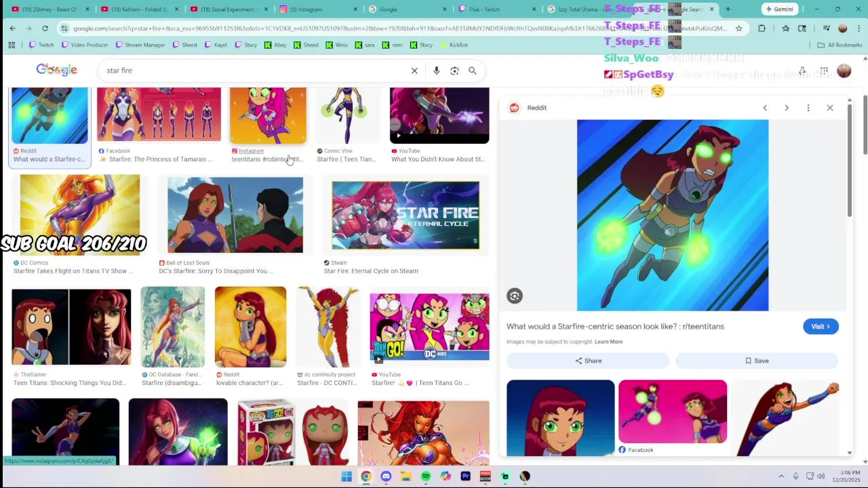Click the browser back arrow
868x488 pixels.
tap(12, 28)
